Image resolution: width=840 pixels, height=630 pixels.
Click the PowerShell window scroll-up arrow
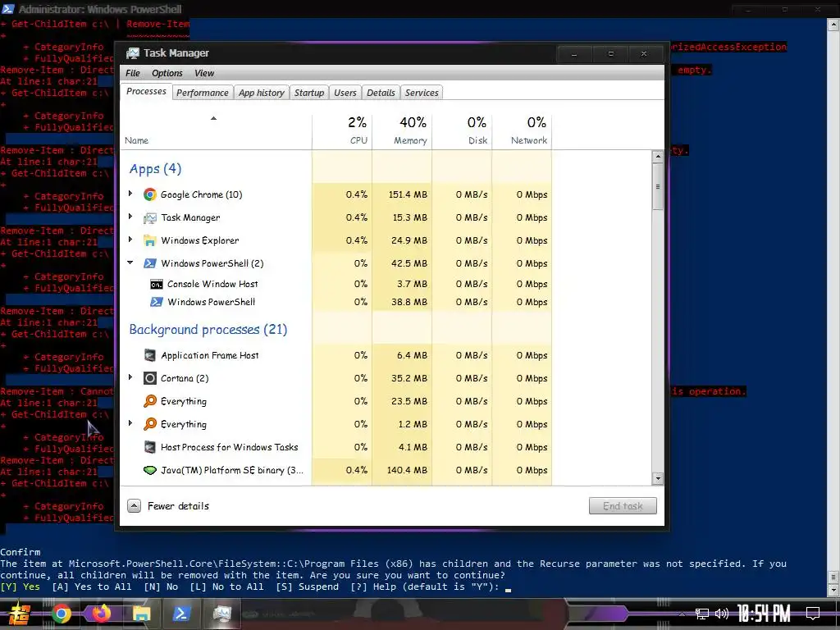coord(833,25)
